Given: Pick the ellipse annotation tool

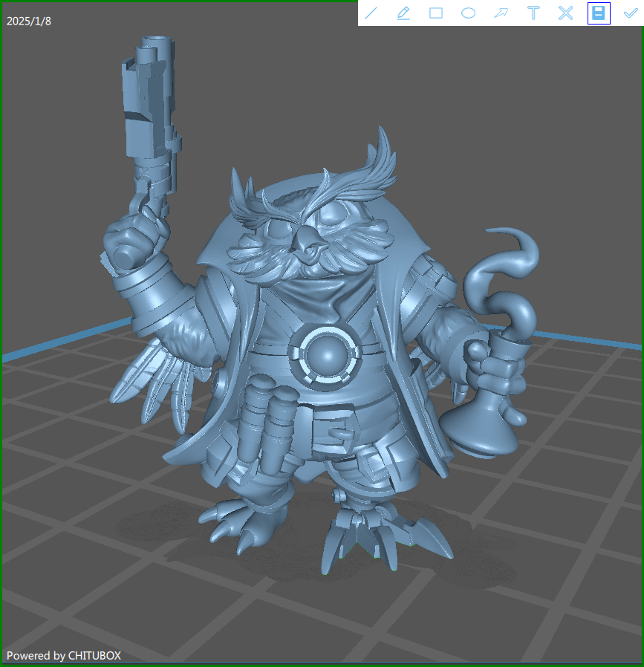Looking at the screenshot, I should point(468,13).
